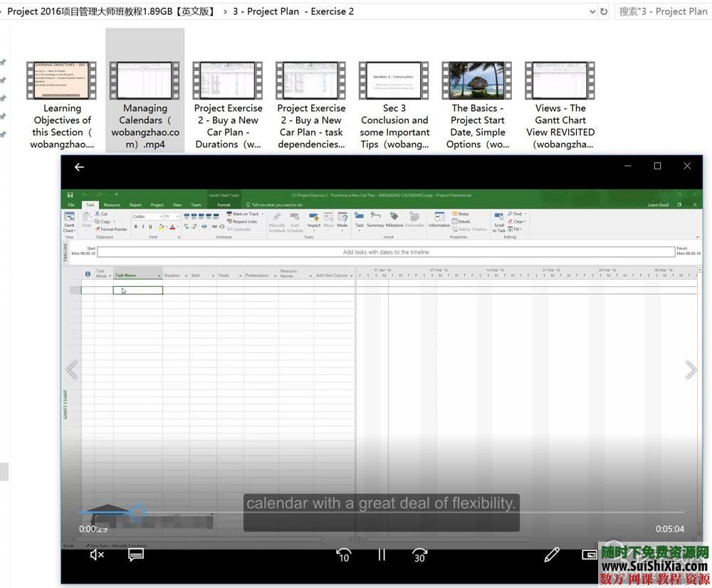712x588 pixels.
Task: Skip forward 30 seconds in video
Action: pyautogui.click(x=420, y=555)
